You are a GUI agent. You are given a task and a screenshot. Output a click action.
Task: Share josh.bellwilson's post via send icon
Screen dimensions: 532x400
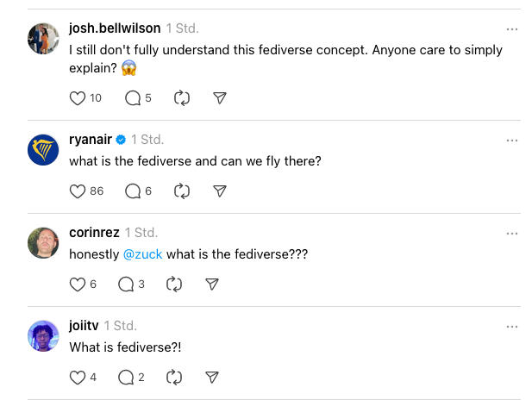(x=220, y=98)
